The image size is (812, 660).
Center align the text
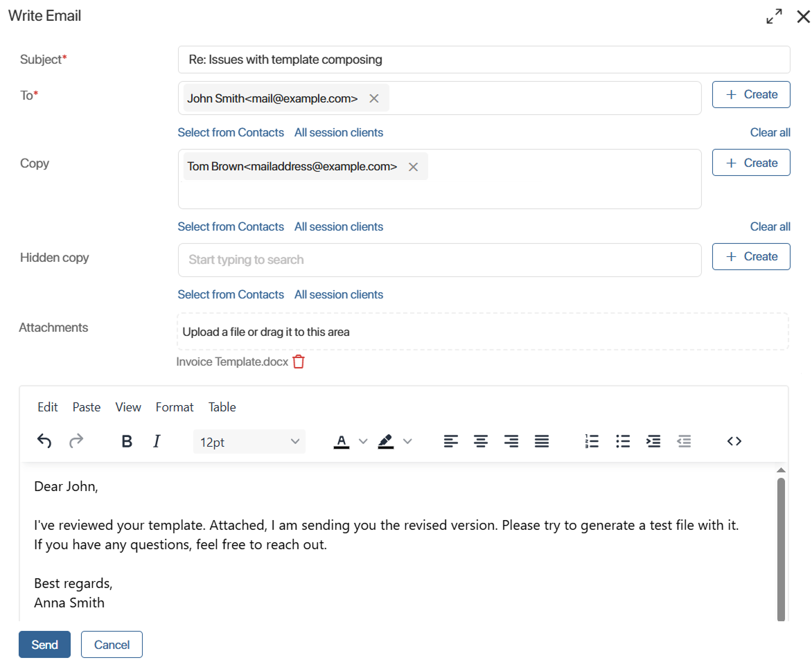click(x=481, y=441)
